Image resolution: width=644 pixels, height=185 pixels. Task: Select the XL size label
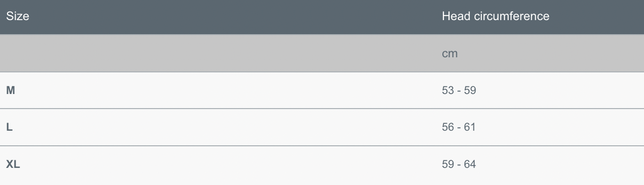coord(13,164)
